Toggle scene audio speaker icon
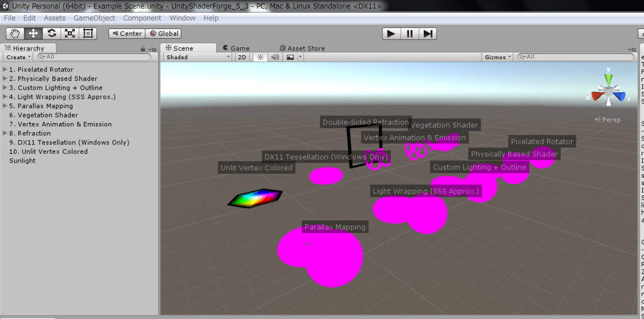Viewport: 644px width, 319px height. tap(275, 57)
